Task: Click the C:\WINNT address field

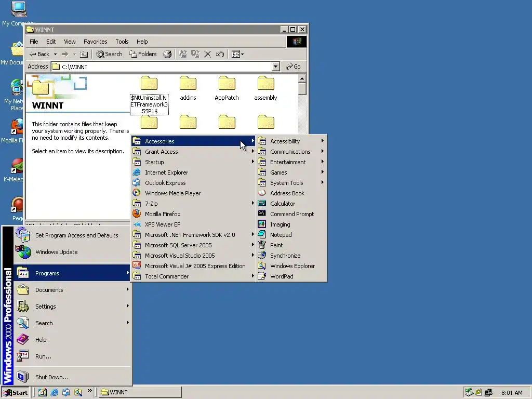Action: (162, 67)
